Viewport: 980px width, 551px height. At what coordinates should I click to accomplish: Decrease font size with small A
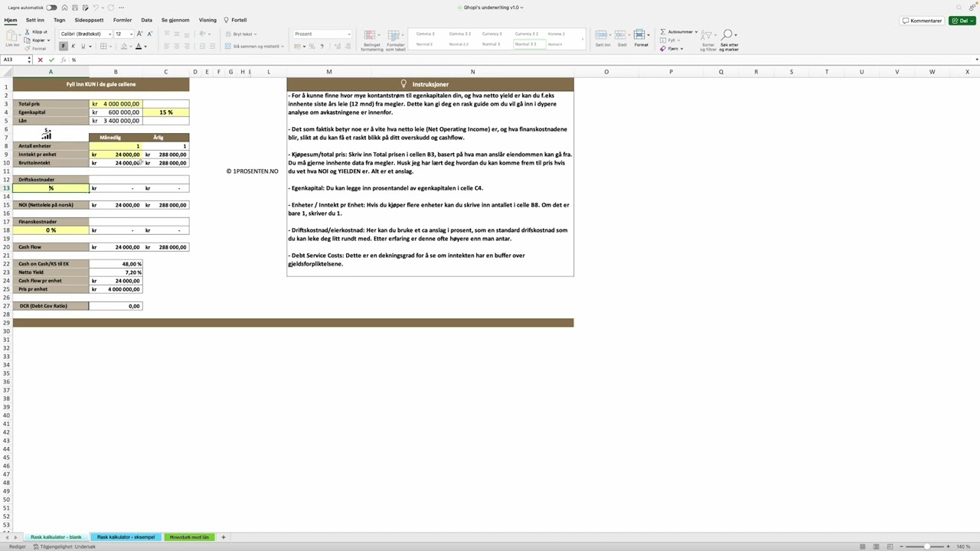tap(149, 34)
